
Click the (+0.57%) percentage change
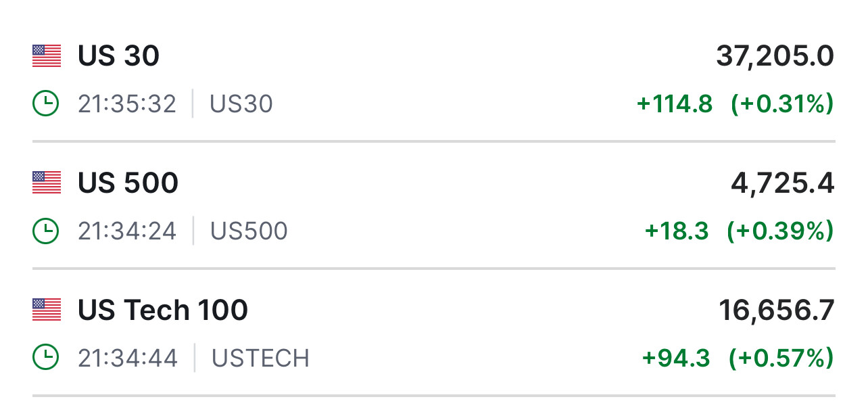coord(781,358)
